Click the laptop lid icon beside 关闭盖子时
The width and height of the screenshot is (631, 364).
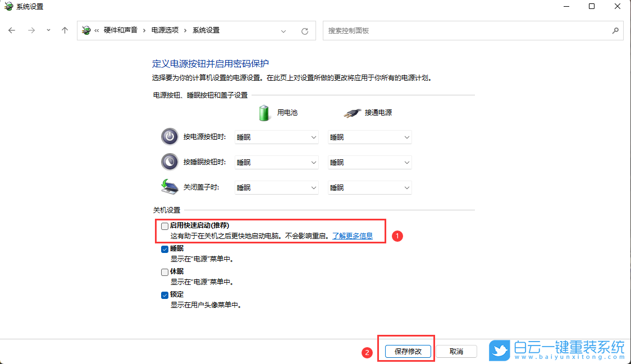(170, 186)
